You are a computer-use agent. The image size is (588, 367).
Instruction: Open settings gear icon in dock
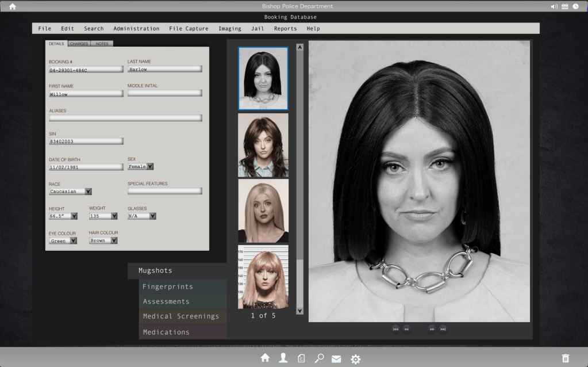(x=355, y=359)
